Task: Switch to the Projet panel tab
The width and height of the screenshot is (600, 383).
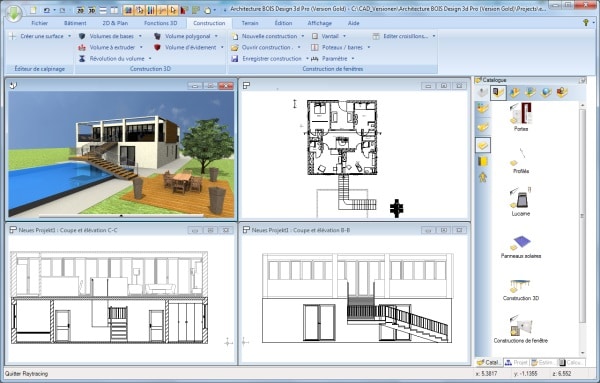Action: coord(516,362)
